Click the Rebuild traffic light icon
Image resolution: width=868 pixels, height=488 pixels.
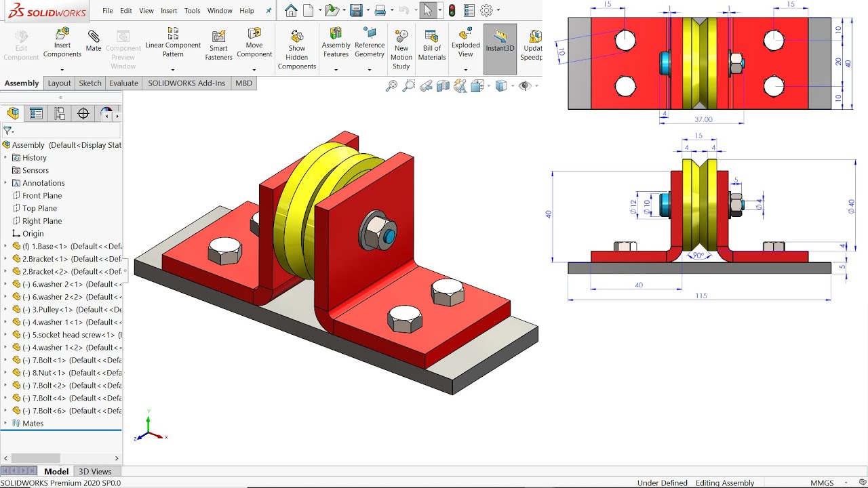click(x=452, y=10)
